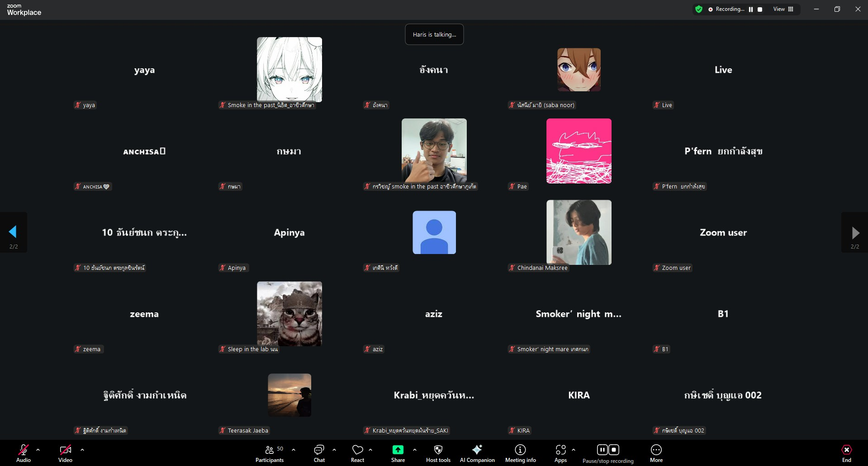
Task: Click the React heart icon
Action: [357, 453]
